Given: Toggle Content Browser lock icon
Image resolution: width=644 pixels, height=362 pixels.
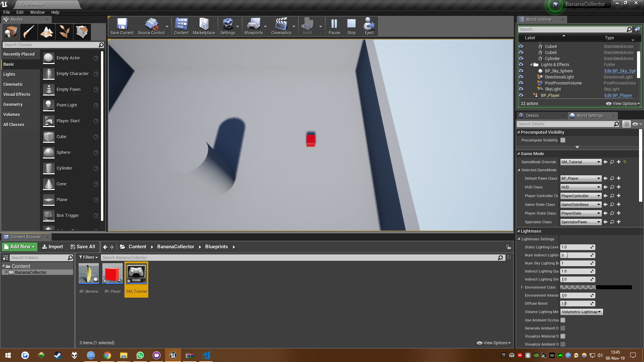Looking at the screenshot, I should tap(508, 247).
